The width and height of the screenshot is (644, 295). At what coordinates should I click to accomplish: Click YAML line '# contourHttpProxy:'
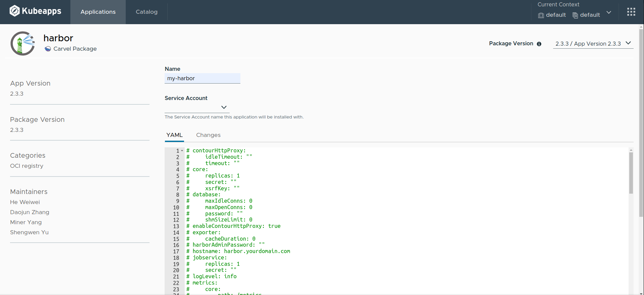point(216,151)
